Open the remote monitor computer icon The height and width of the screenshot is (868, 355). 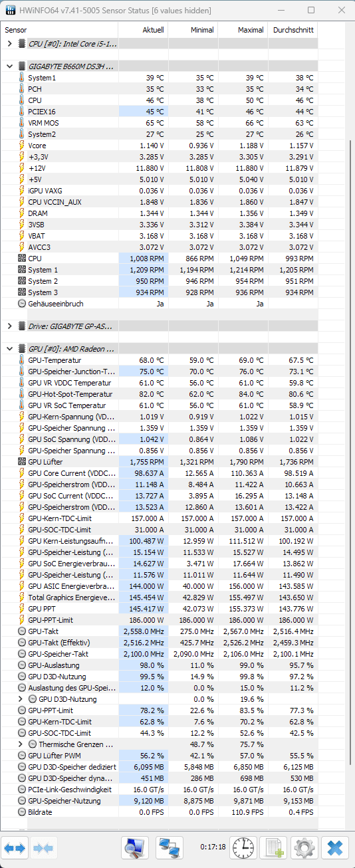134,847
